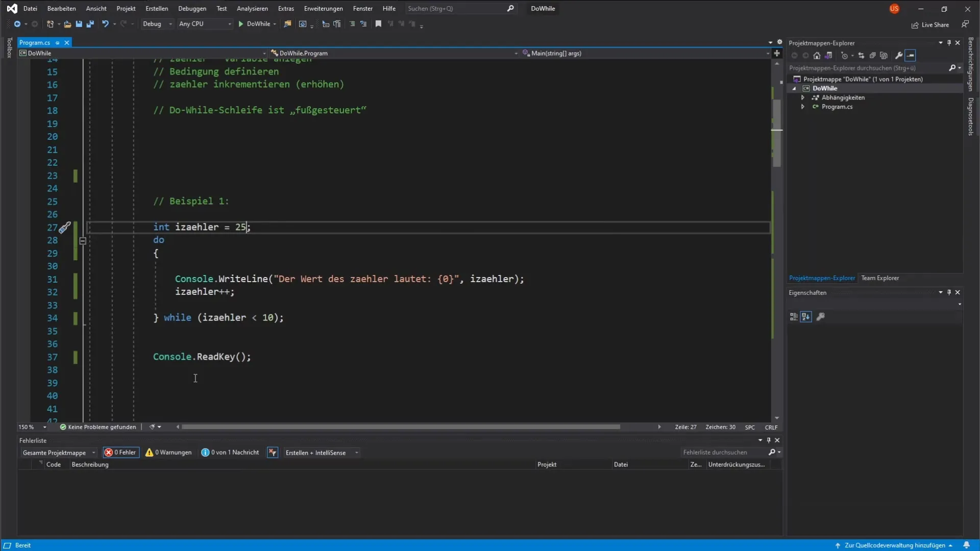Click the Solution Explorer home icon
This screenshot has width=980, height=551.
click(817, 56)
